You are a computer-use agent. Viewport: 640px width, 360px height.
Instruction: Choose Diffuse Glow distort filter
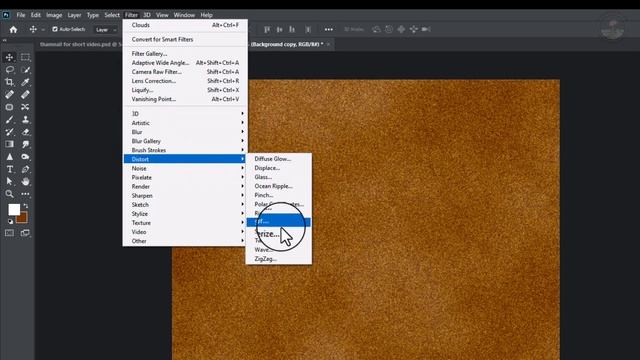tap(279, 159)
